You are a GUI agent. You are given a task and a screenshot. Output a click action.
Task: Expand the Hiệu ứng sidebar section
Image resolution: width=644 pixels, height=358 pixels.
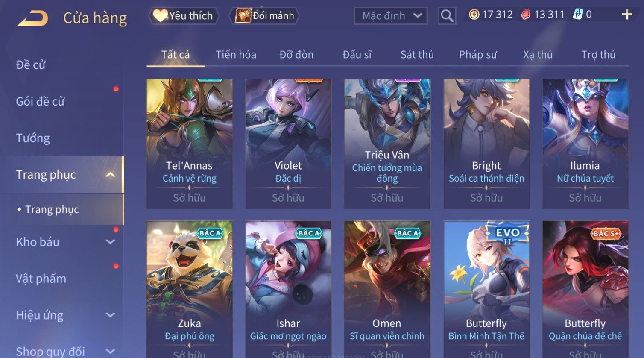click(110, 315)
